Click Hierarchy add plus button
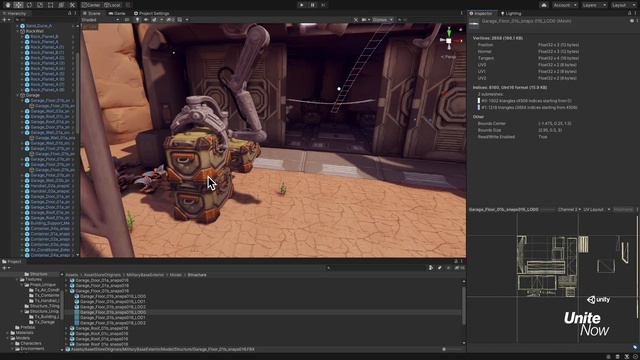640x360 pixels. coord(4,20)
